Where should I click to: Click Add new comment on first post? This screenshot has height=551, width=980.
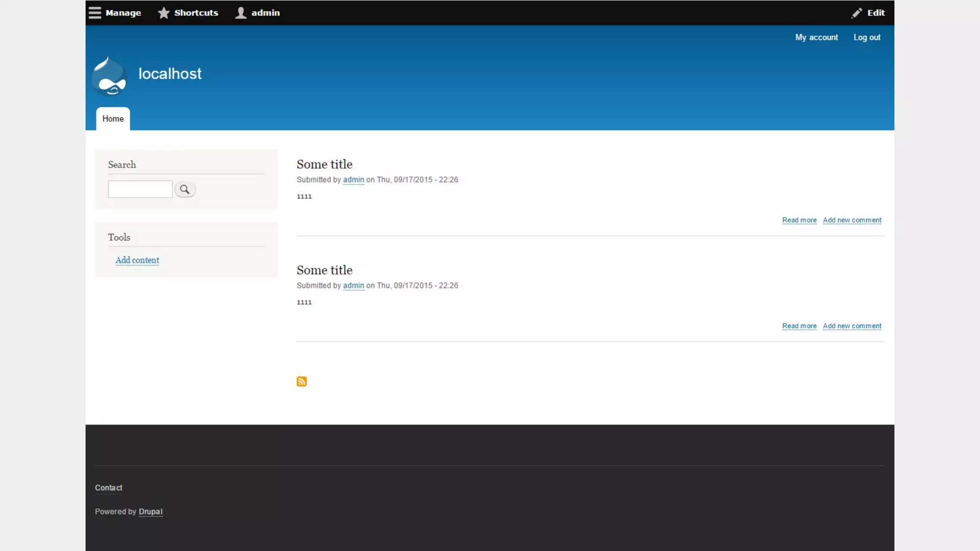coord(852,220)
